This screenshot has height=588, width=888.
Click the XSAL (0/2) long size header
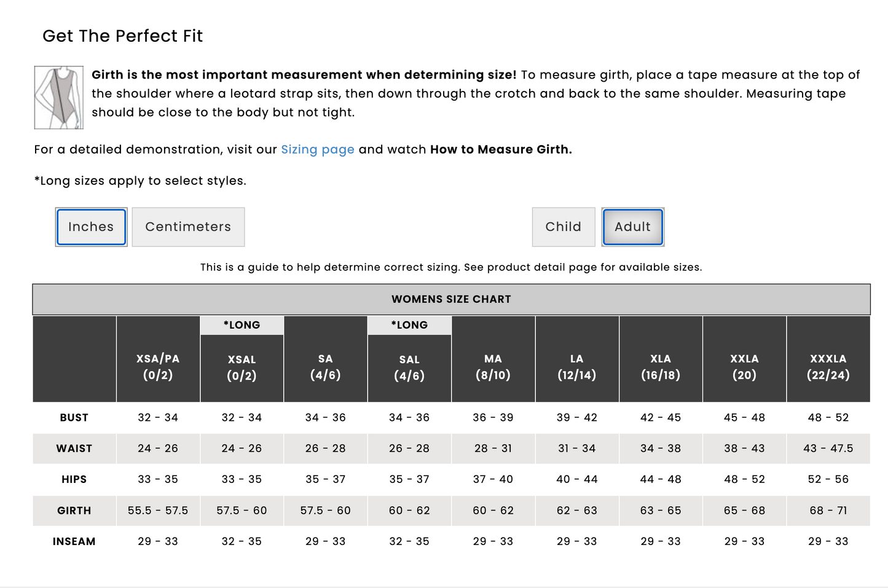point(242,367)
